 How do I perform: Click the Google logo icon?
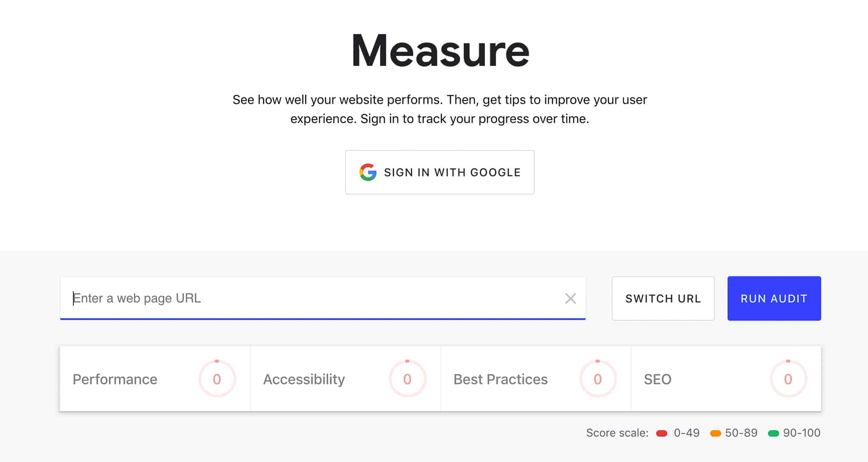(x=368, y=172)
